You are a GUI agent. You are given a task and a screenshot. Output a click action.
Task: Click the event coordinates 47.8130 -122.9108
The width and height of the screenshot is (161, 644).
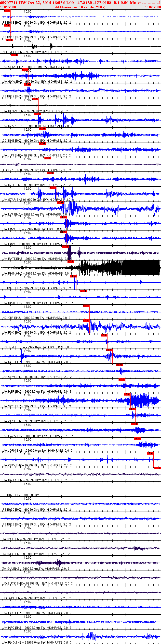[94, 3]
